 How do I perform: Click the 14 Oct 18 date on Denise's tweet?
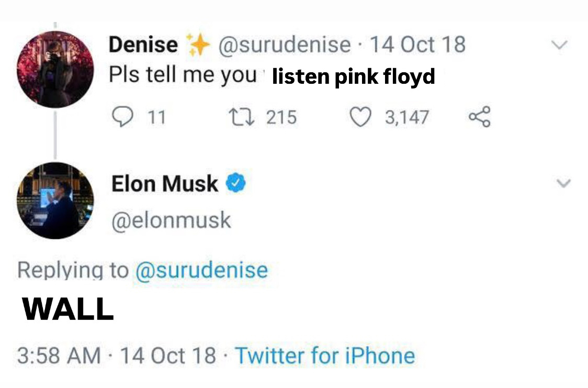tap(417, 45)
